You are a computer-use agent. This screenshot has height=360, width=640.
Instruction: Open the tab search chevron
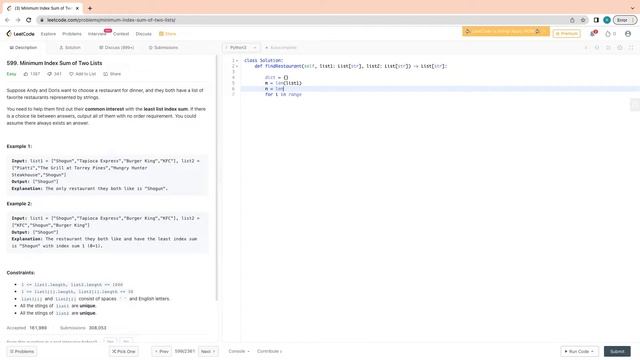(633, 8)
